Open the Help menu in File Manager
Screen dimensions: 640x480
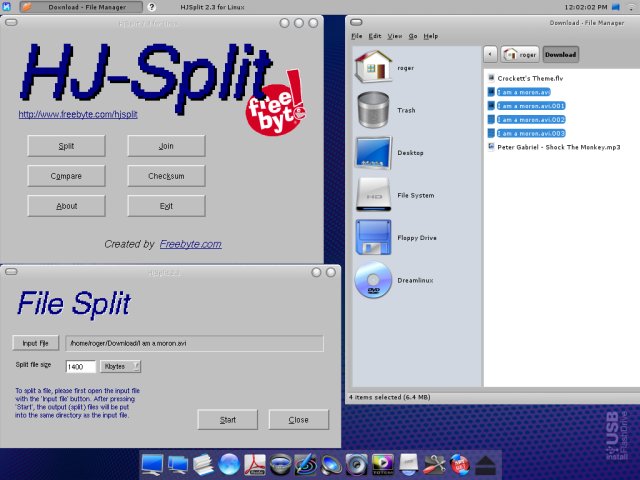[431, 36]
